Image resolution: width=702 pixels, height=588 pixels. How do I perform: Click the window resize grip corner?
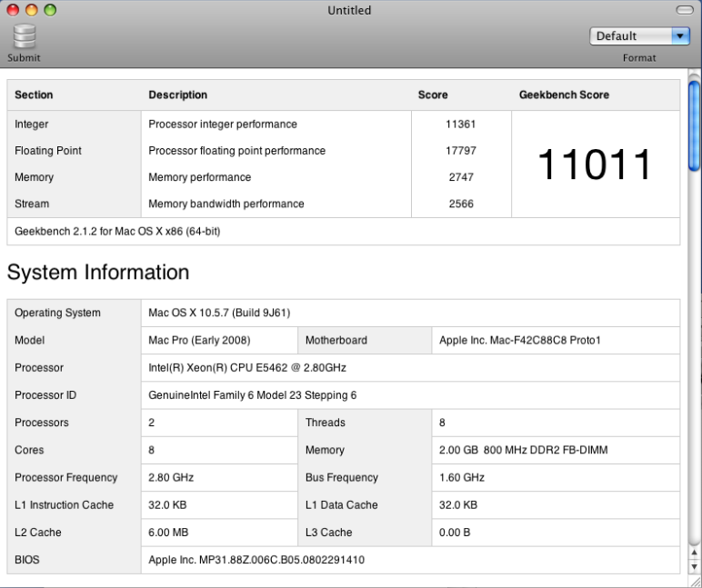click(696, 582)
